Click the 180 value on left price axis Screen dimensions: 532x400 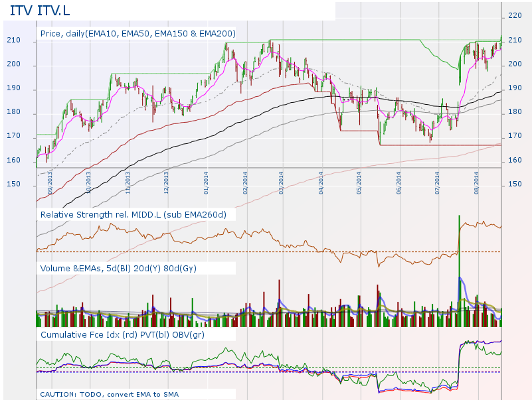13,112
